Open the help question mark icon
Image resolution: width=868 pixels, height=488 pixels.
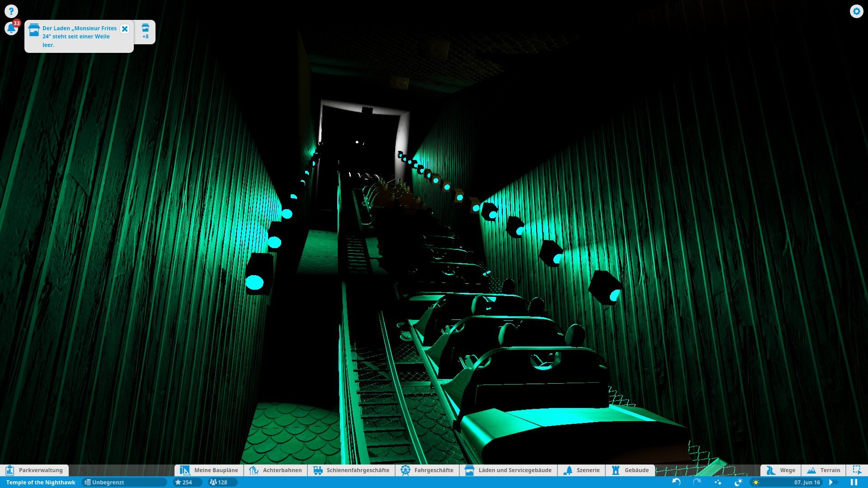click(x=11, y=11)
